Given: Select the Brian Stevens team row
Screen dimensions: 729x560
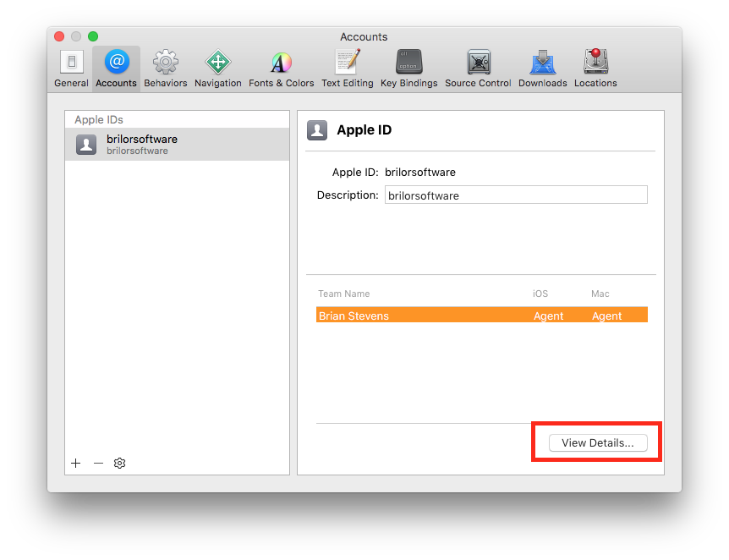Looking at the screenshot, I should click(x=482, y=315).
